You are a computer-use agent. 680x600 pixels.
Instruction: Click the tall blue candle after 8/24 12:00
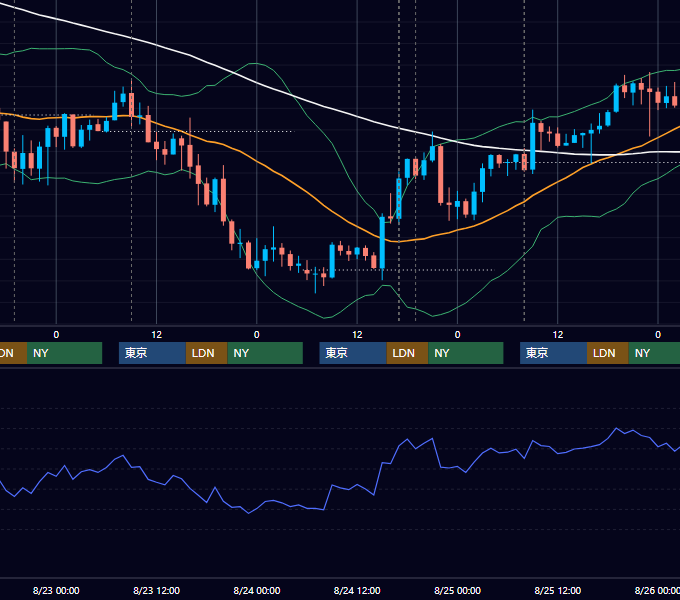click(382, 243)
